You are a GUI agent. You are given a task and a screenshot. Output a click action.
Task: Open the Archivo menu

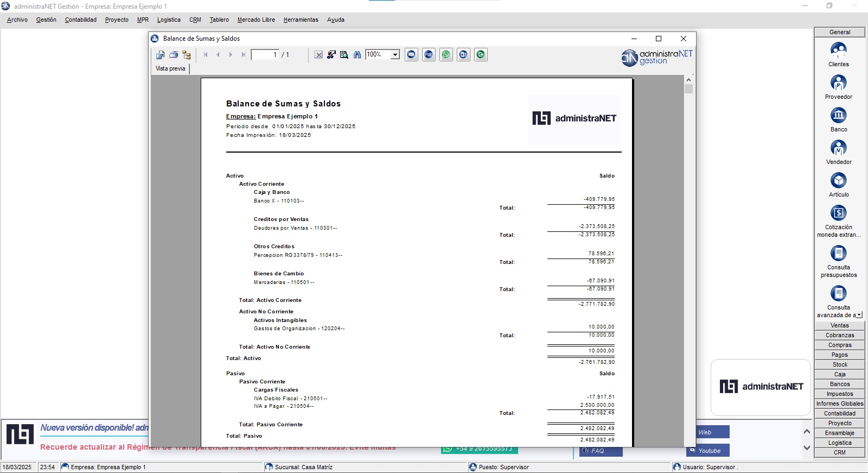17,20
